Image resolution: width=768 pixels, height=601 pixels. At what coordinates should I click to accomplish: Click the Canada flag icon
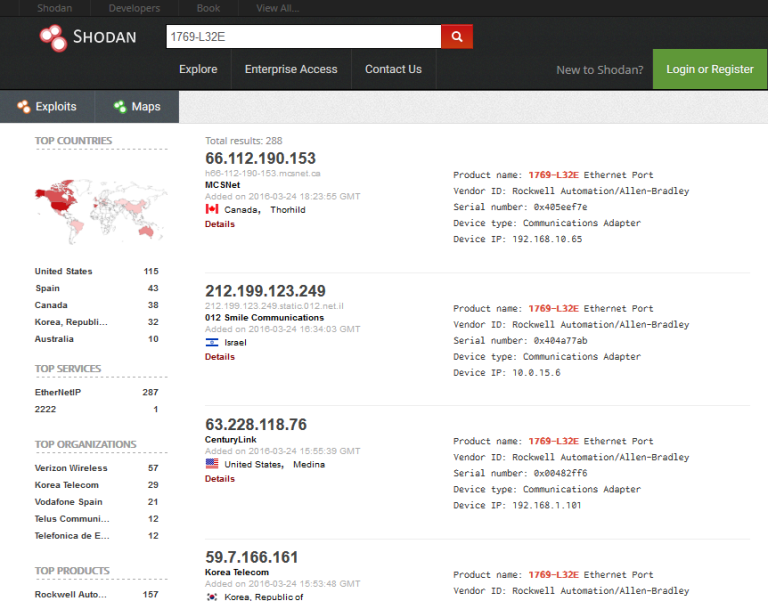[x=212, y=209]
